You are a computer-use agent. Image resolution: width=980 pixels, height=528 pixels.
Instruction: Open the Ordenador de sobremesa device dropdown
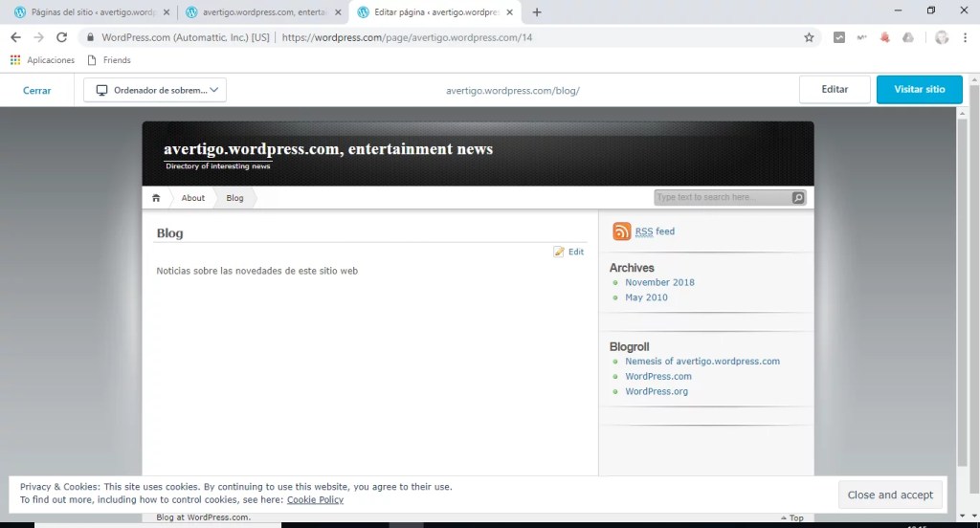click(155, 90)
